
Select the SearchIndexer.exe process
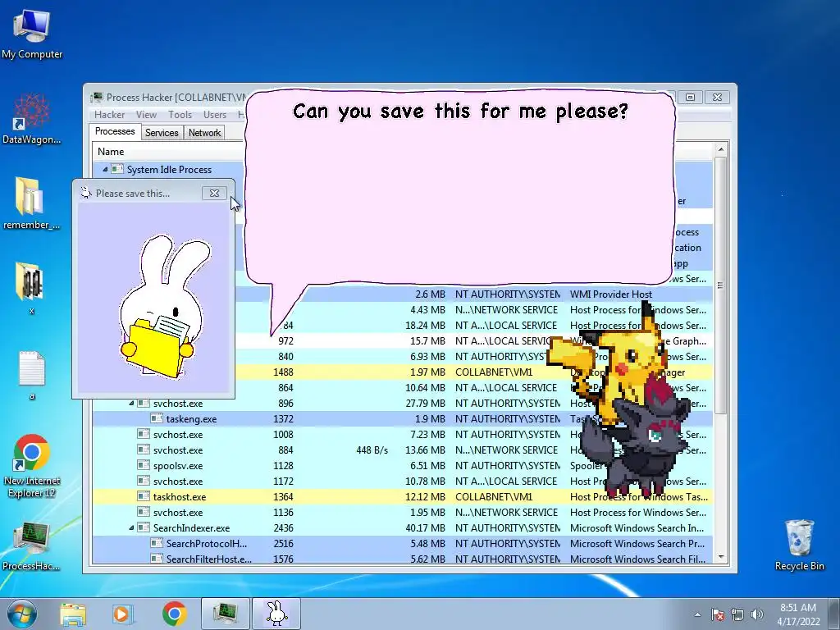pyautogui.click(x=403, y=527)
